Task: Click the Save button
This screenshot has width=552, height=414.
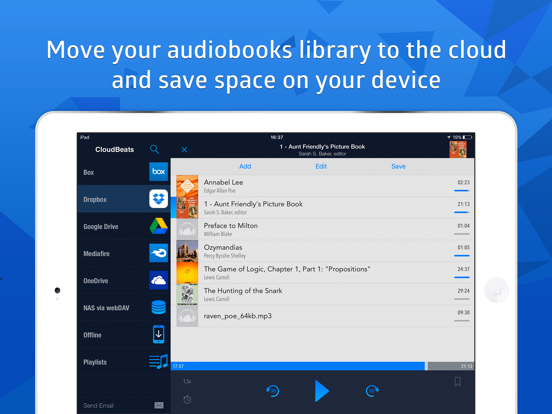Action: [x=399, y=166]
